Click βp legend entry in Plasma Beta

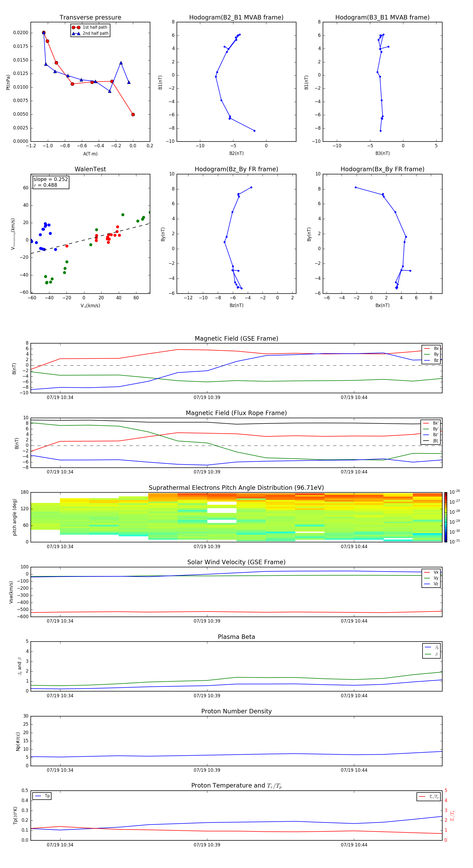[x=431, y=647]
